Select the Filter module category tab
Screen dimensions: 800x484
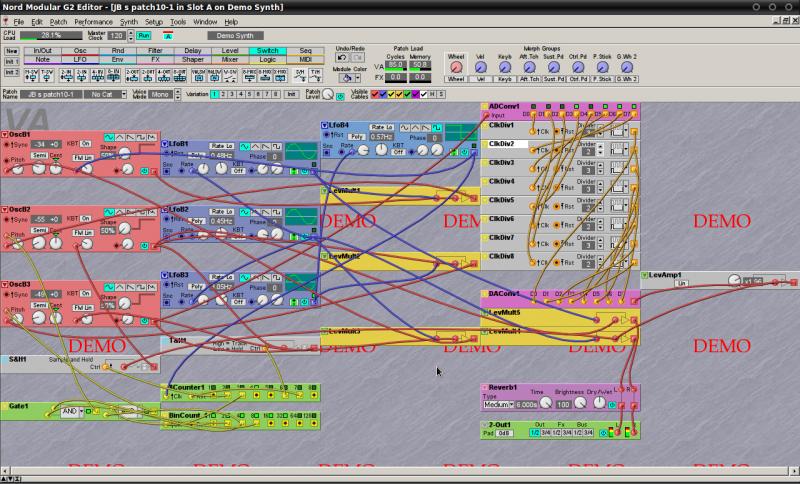tap(155, 51)
